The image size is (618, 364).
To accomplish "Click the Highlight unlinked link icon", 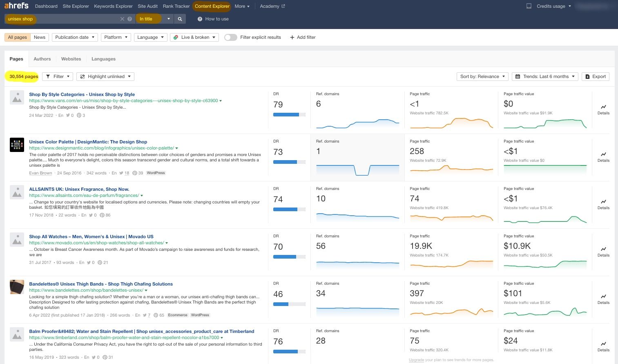I will (x=83, y=76).
